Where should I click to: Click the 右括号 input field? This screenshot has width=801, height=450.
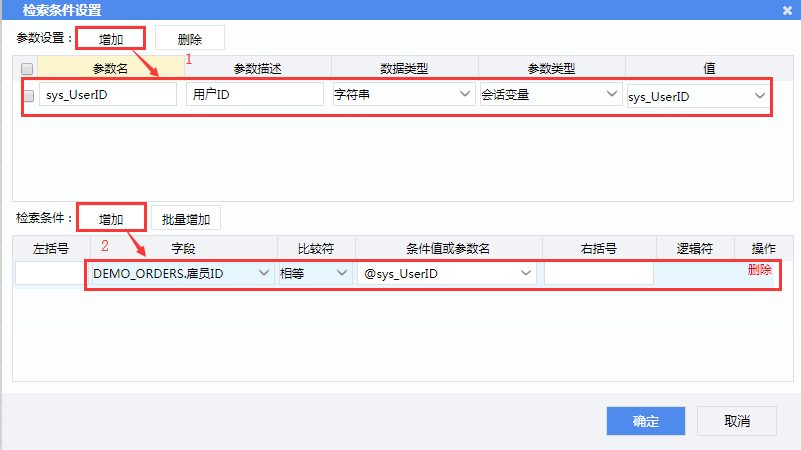pos(598,273)
